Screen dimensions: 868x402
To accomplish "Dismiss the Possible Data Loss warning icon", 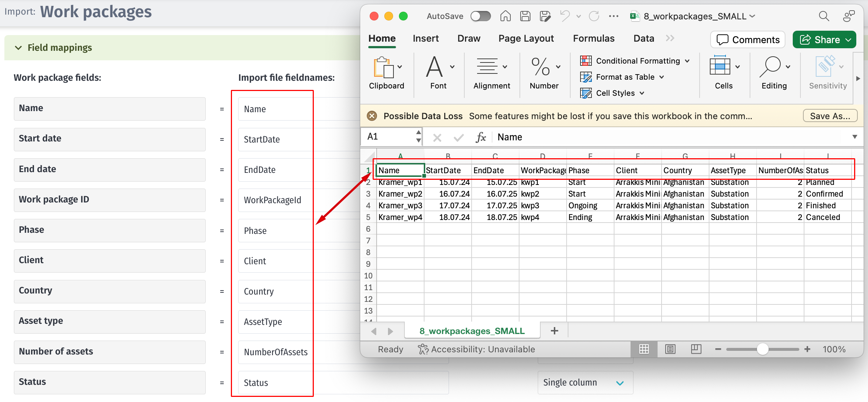I will click(372, 116).
